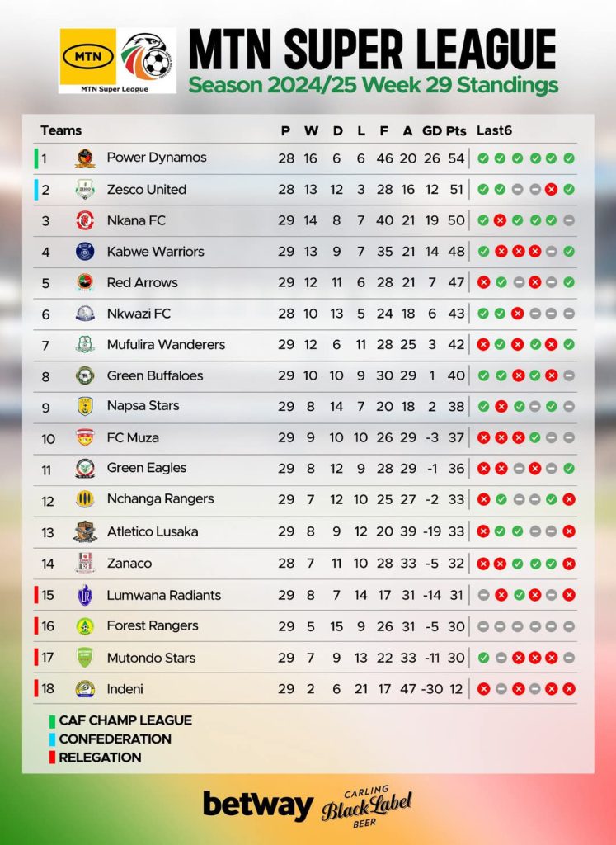Click the Last6 column header
The height and width of the screenshot is (845, 616).
pyautogui.click(x=494, y=130)
